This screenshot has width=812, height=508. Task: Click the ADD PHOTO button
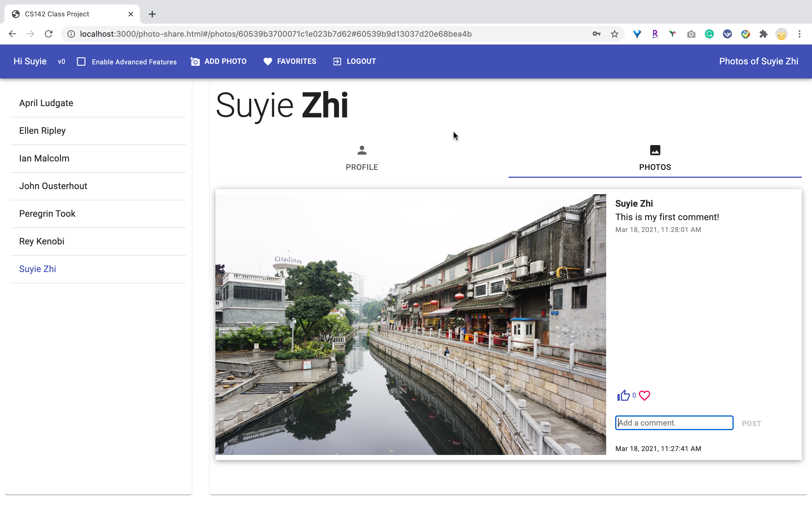tap(219, 62)
